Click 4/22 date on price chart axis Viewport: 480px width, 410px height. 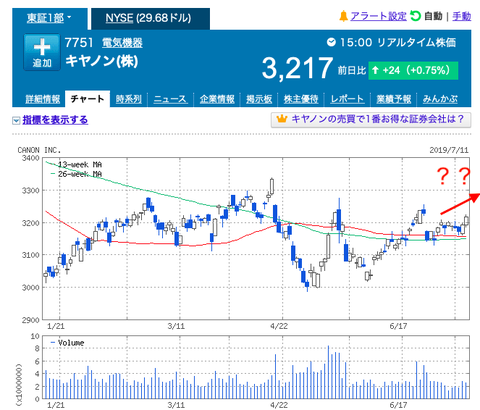(x=279, y=326)
